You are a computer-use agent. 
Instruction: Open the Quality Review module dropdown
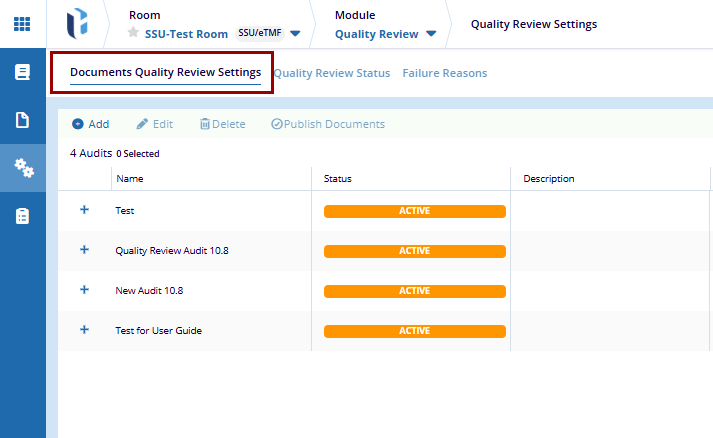(x=431, y=33)
